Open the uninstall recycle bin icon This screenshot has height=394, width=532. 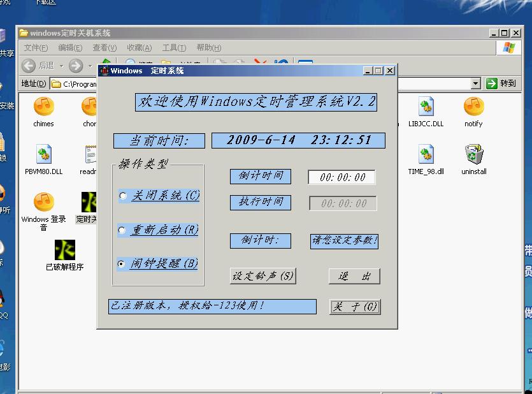473,154
